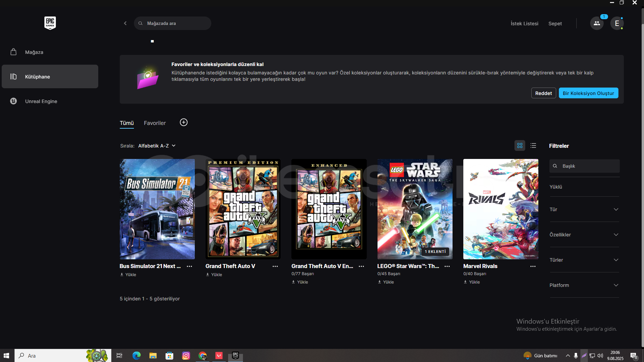
Task: Switch to the Favoriler tab
Action: (x=155, y=123)
